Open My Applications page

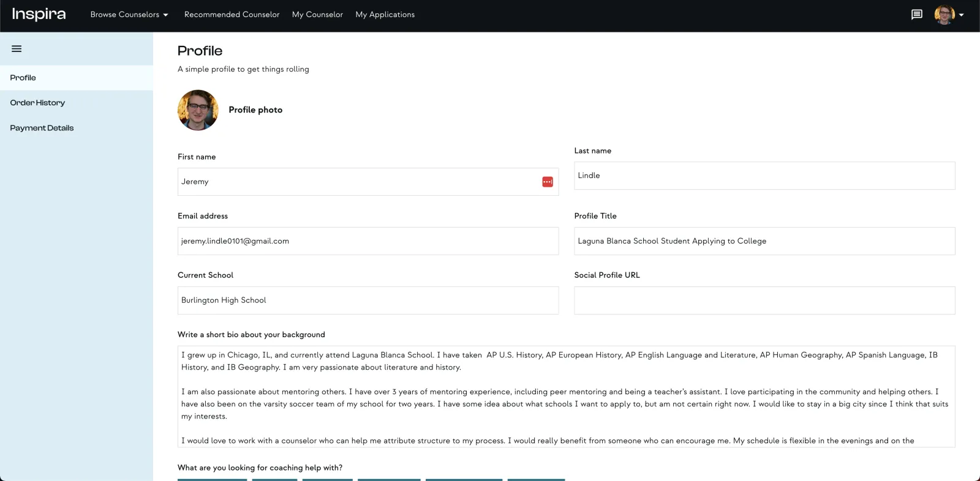[x=385, y=15]
